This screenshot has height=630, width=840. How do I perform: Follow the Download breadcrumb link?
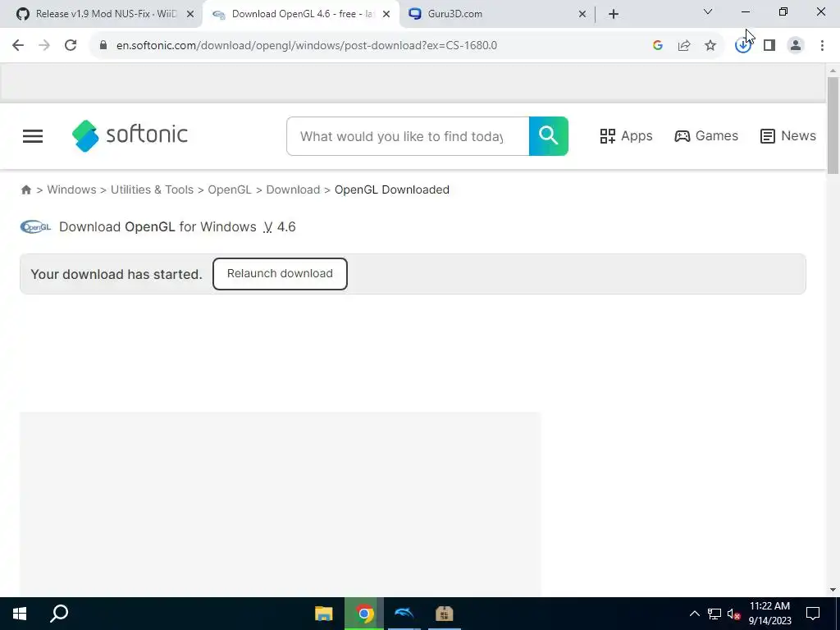[x=293, y=189]
